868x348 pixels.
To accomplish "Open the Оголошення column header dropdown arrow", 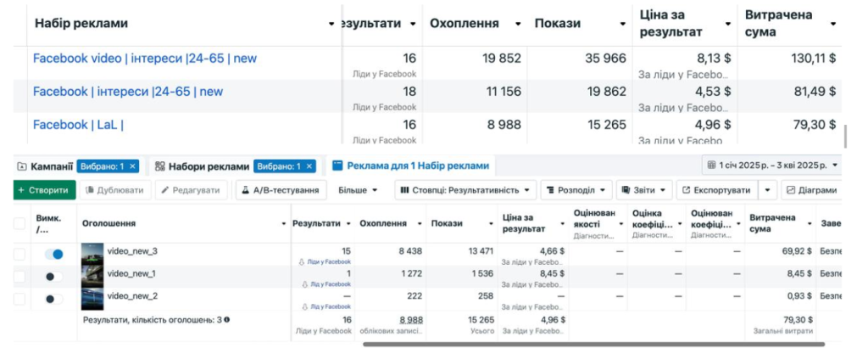I will click(285, 224).
